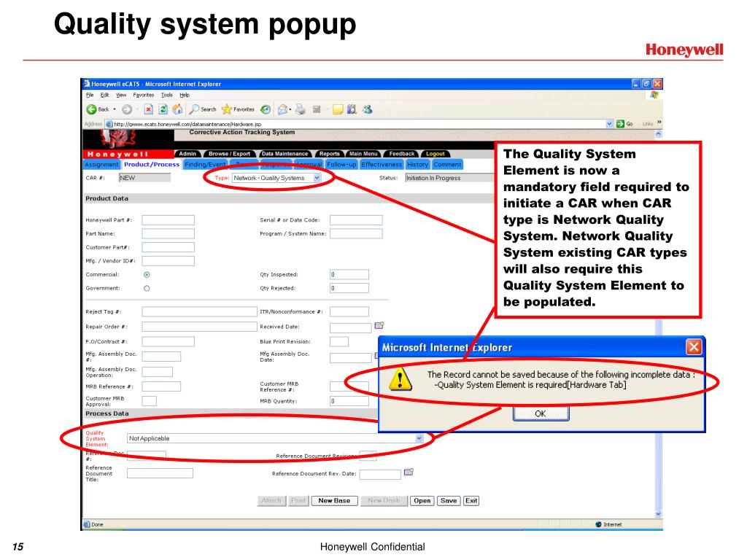Click the yellow warning icon in dialog
The width and height of the screenshot is (747, 560).
400,379
